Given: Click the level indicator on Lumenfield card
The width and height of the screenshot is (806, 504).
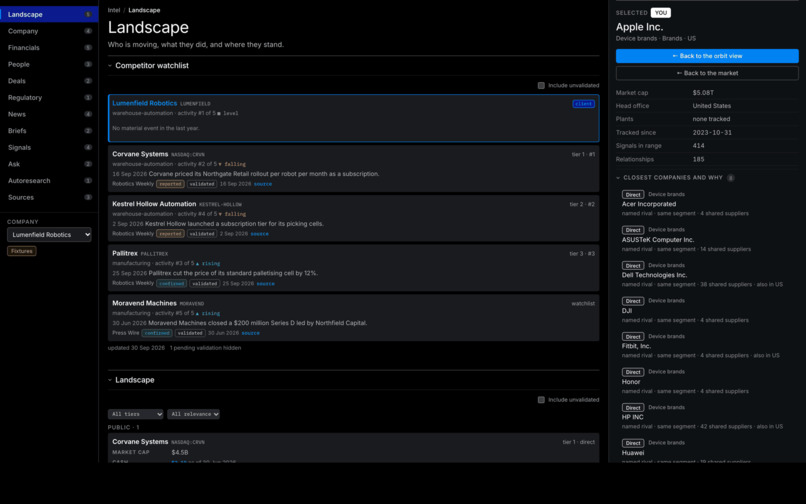Looking at the screenshot, I should pos(228,113).
